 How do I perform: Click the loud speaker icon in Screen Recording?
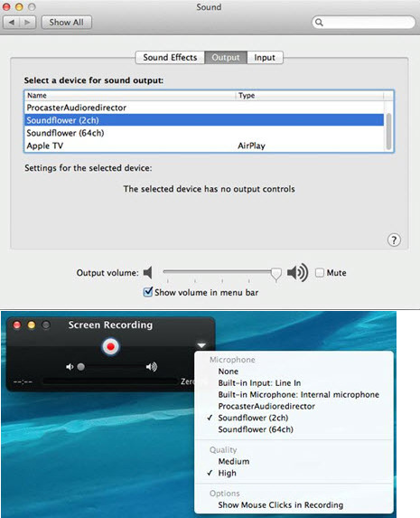[152, 367]
